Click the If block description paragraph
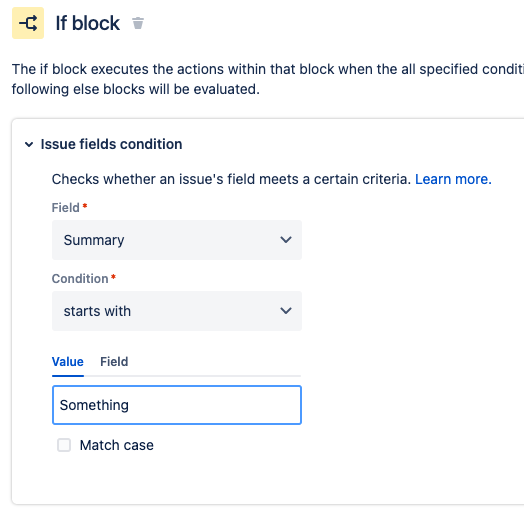 [268, 79]
